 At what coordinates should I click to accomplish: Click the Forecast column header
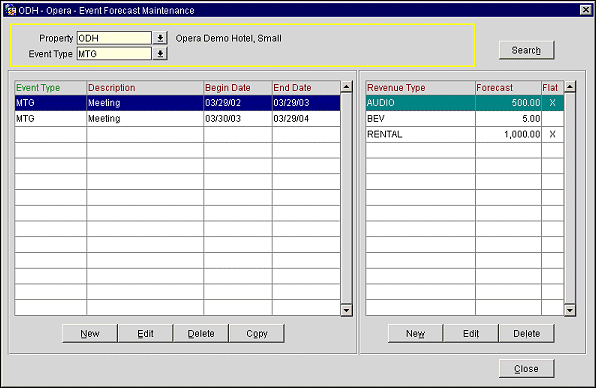coord(509,88)
